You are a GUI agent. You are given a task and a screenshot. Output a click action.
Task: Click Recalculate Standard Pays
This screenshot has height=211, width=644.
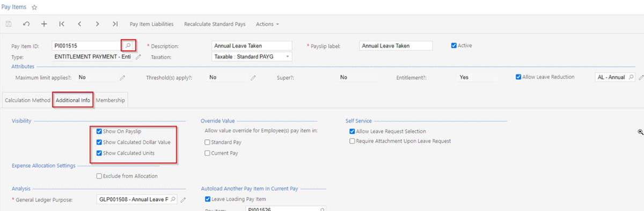[x=215, y=24]
